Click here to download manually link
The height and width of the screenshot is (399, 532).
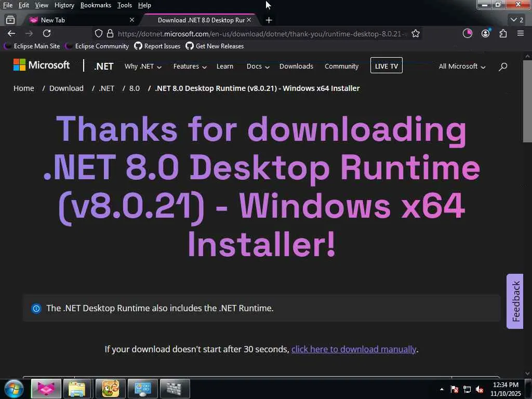pos(353,349)
